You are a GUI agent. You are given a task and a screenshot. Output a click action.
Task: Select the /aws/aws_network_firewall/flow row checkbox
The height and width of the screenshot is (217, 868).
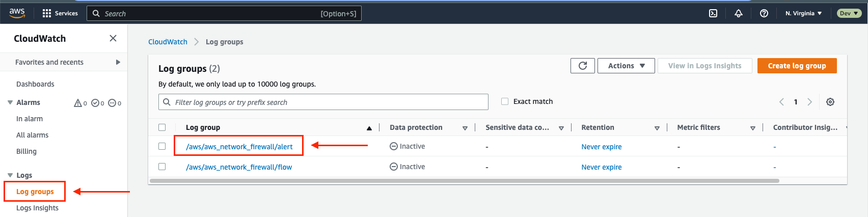coord(162,167)
